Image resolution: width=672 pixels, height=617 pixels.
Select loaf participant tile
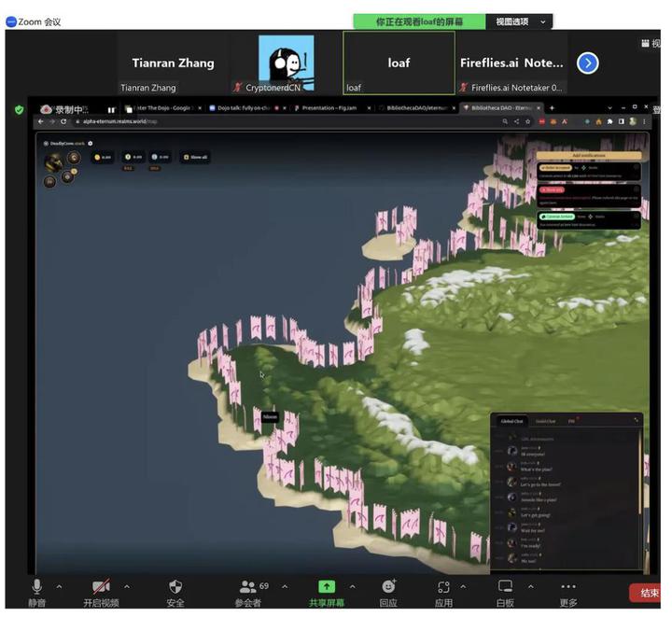point(399,63)
